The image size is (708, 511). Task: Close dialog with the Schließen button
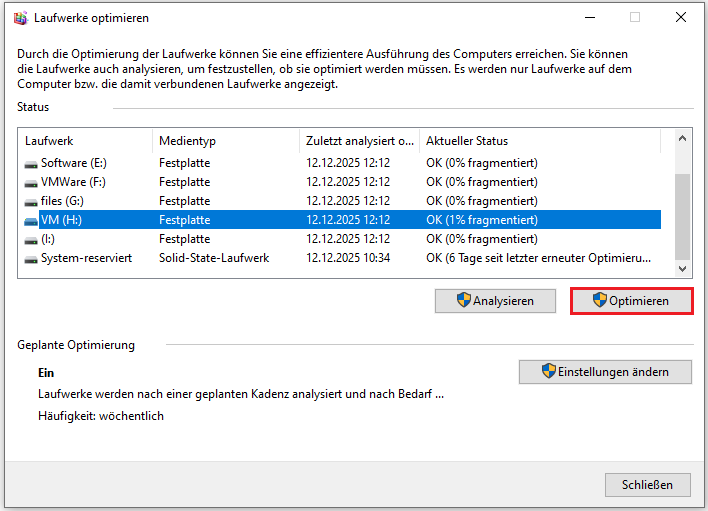point(647,485)
